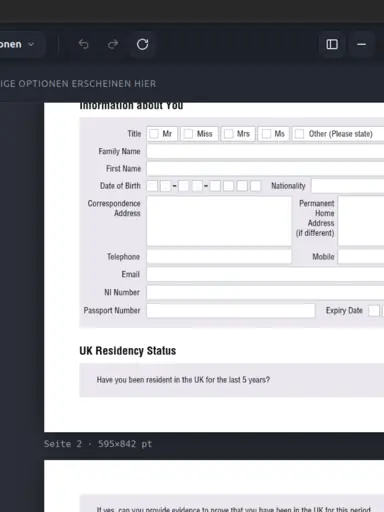Image resolution: width=384 pixels, height=512 pixels.
Task: Click the Permanent Home Address text area
Action: click(361, 221)
